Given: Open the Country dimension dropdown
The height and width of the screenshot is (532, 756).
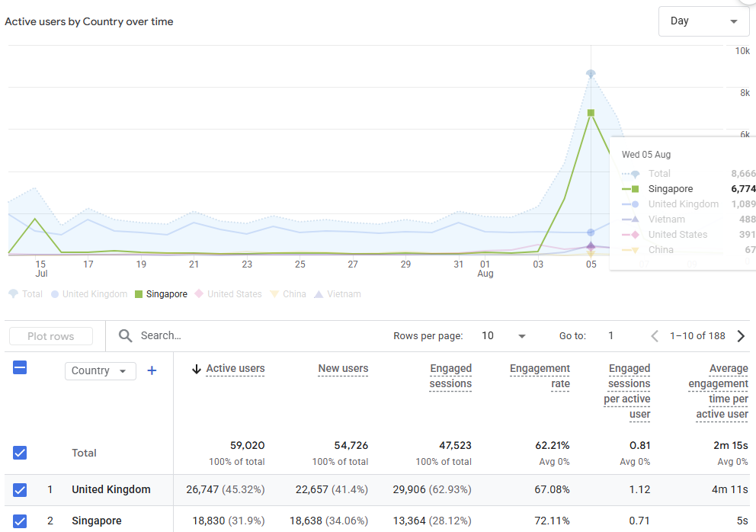Looking at the screenshot, I should pyautogui.click(x=101, y=371).
